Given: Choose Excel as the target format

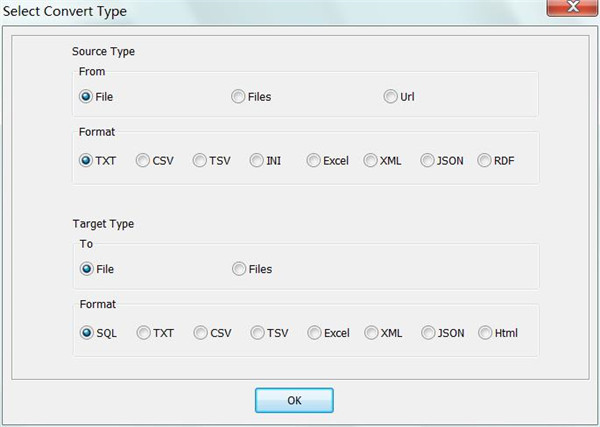Looking at the screenshot, I should [x=314, y=333].
